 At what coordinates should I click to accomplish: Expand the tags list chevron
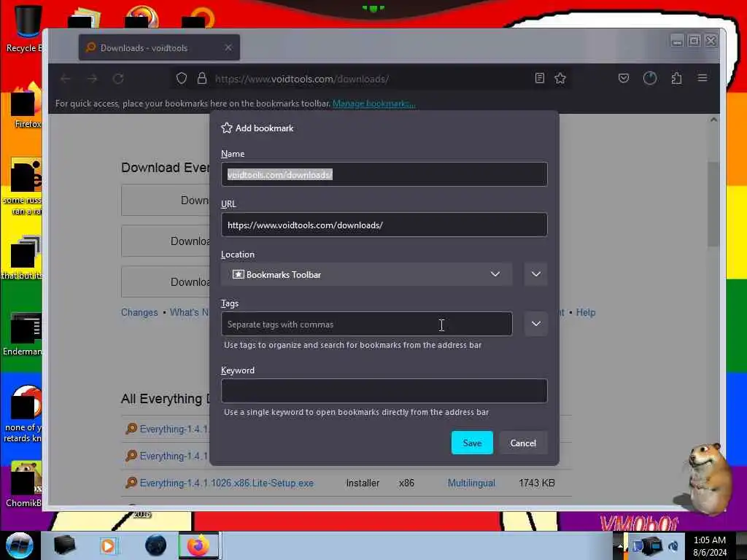point(536,324)
